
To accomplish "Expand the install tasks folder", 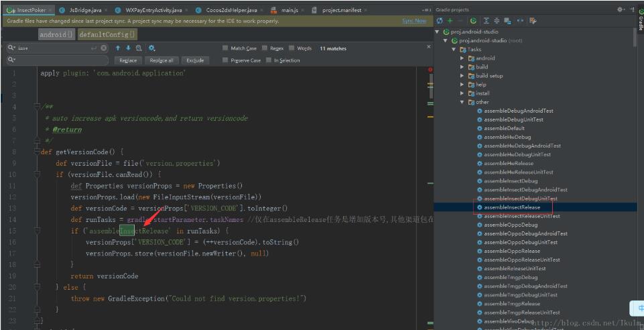I will (462, 93).
